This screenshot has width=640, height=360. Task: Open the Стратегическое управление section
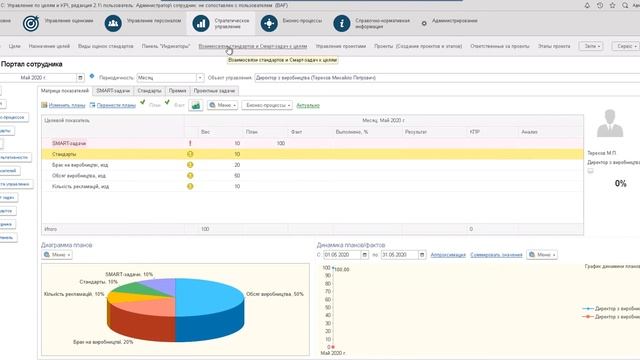[x=221, y=23]
